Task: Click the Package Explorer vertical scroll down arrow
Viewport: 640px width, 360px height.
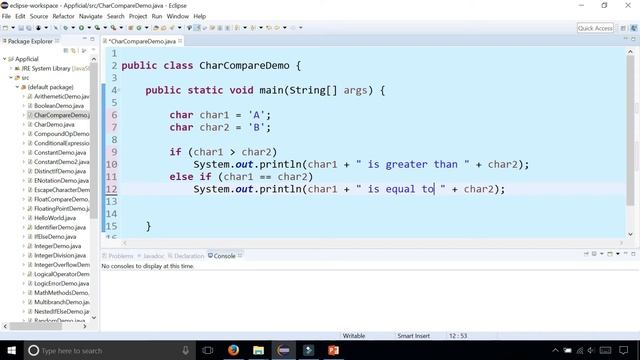Action: [x=93, y=318]
